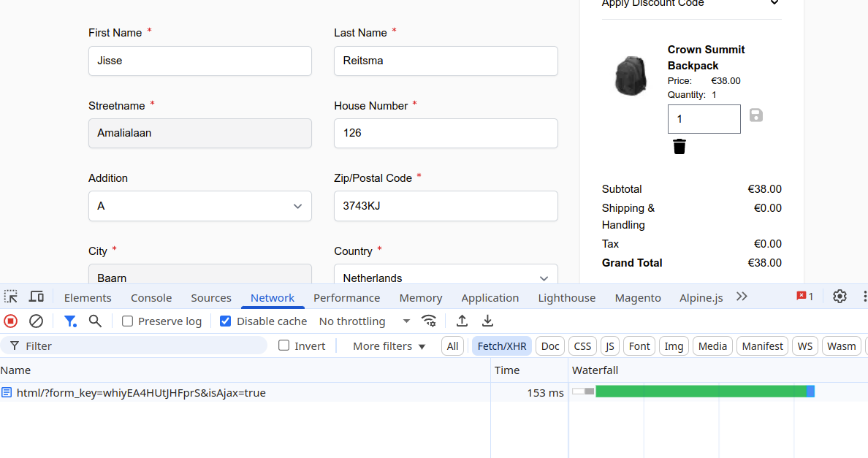Import HAR file upload icon
The height and width of the screenshot is (458, 868).
point(462,321)
